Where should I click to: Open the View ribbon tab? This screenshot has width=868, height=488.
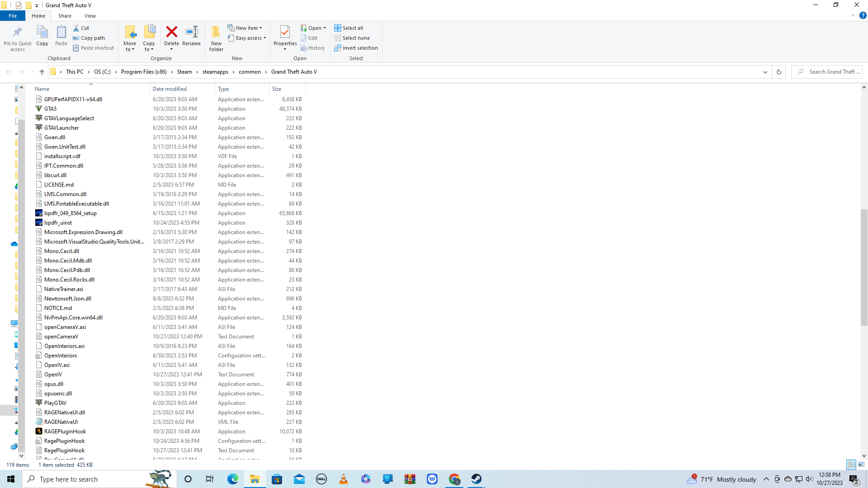pos(90,16)
